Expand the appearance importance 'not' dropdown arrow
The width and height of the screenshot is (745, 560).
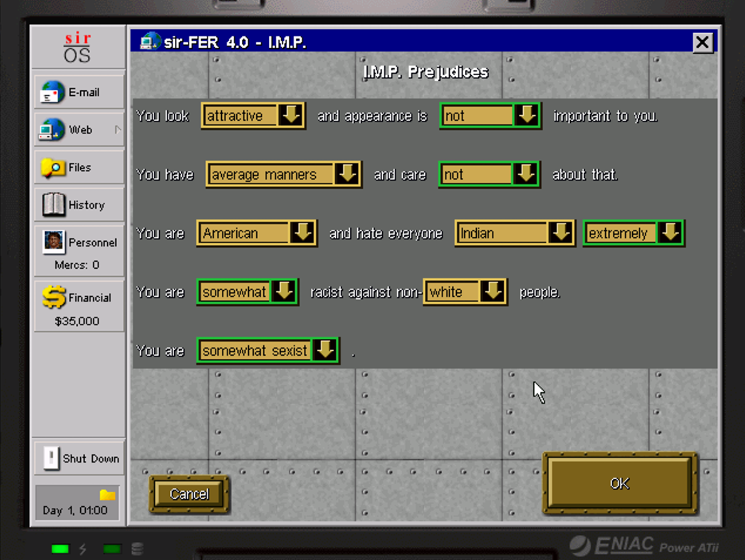(527, 115)
